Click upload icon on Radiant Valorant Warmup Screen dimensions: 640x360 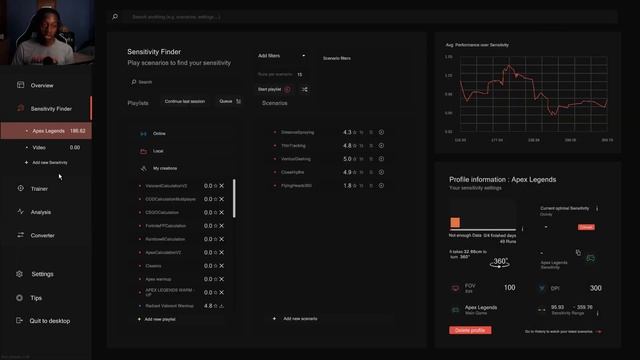[222, 306]
